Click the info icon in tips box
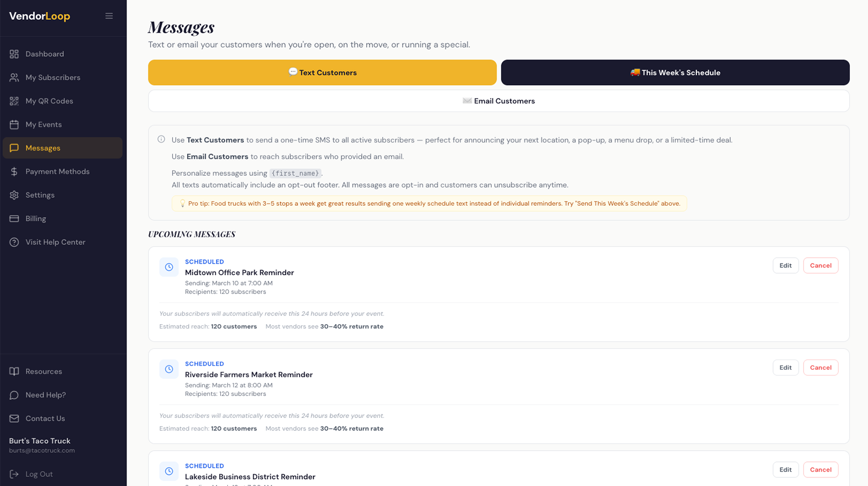Viewport: 868px width, 486px height. [161, 139]
